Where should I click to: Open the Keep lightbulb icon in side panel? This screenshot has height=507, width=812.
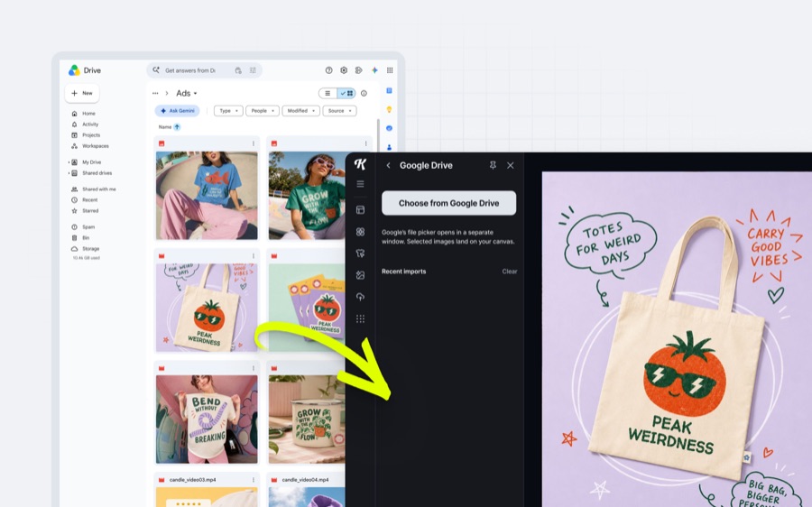click(x=390, y=109)
